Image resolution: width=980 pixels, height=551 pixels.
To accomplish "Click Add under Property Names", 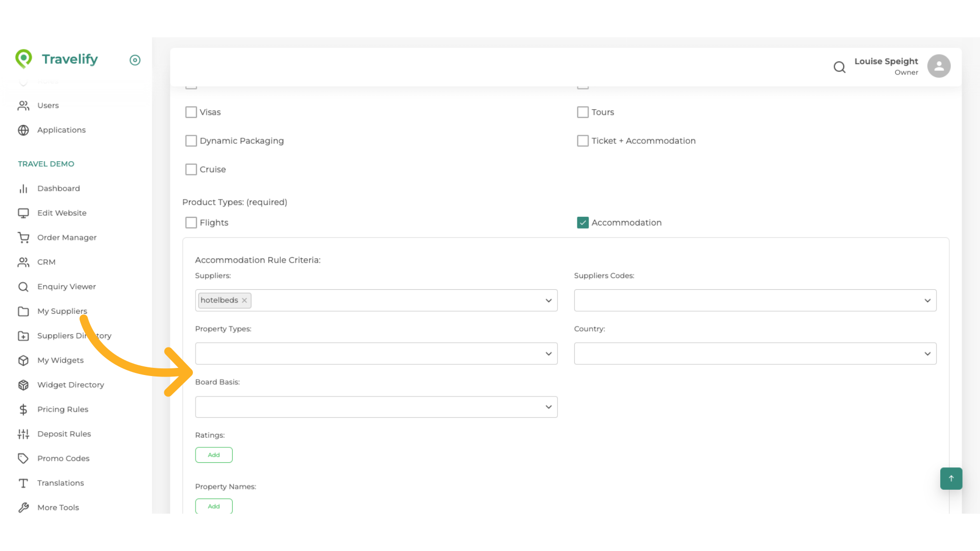I will click(214, 506).
